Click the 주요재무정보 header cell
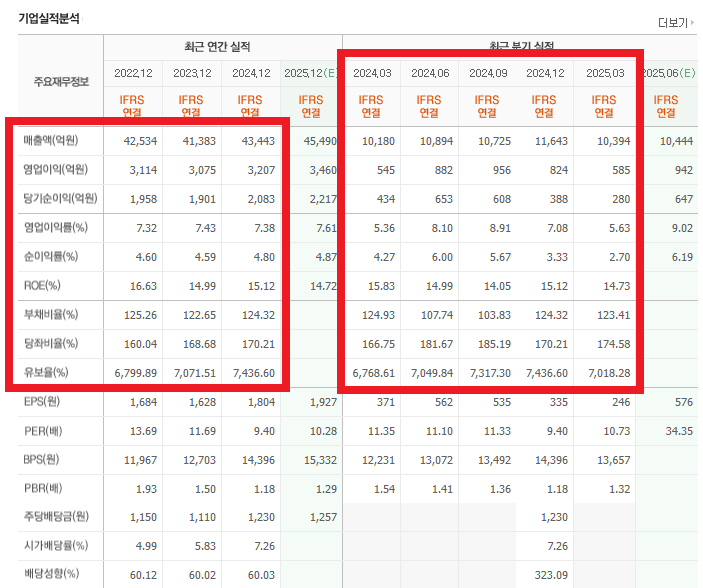This screenshot has height=588, width=703. pos(61,82)
